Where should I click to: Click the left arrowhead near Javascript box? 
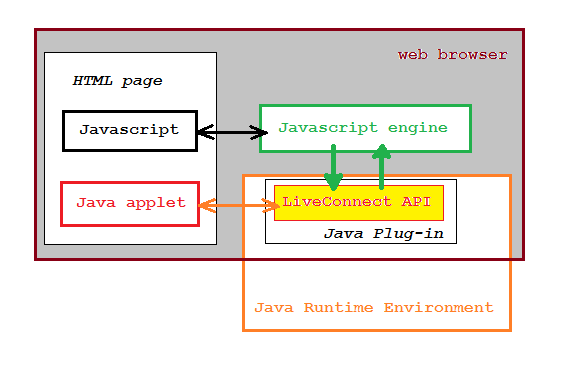[206, 132]
